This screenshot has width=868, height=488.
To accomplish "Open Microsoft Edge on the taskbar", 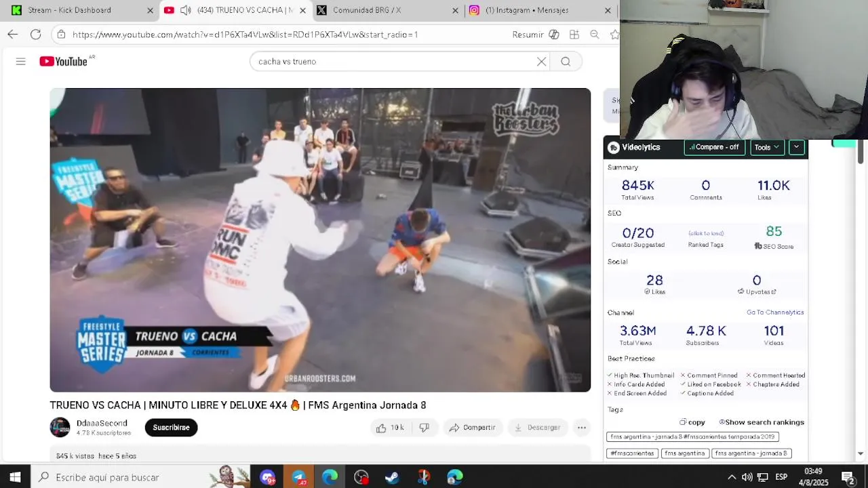I will 330,477.
